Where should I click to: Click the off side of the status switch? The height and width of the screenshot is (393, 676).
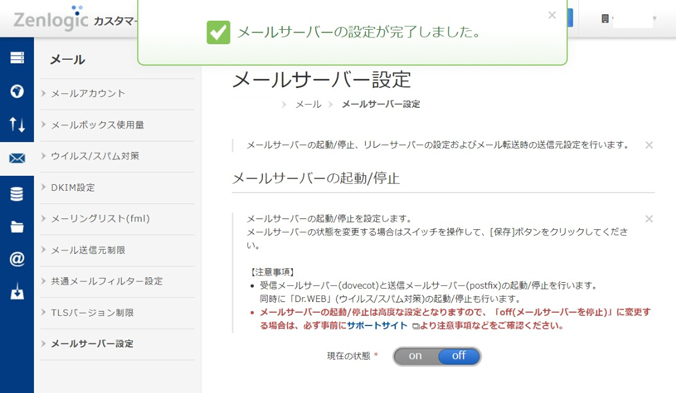click(459, 356)
